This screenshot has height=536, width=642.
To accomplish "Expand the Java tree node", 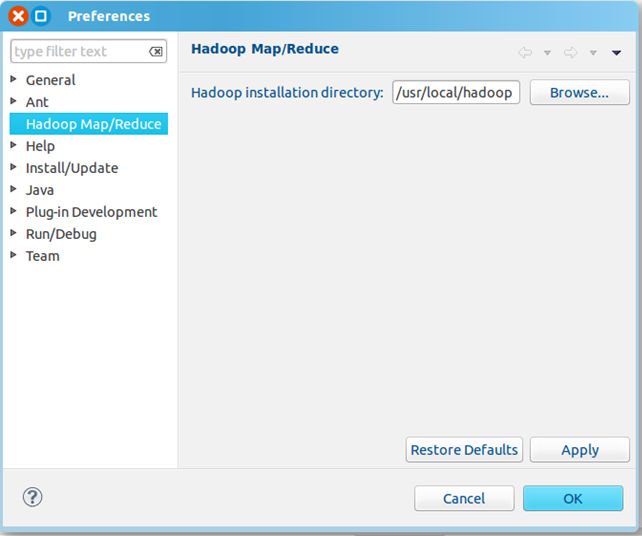I will (13, 189).
